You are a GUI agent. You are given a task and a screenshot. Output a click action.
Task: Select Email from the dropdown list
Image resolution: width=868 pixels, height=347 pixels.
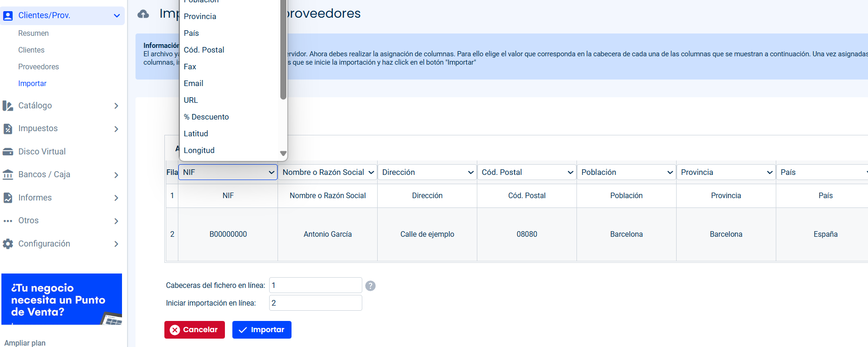tap(194, 83)
